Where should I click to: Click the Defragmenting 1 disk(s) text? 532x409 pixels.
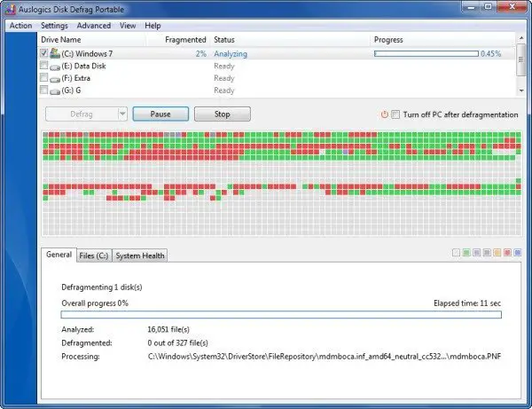point(102,287)
